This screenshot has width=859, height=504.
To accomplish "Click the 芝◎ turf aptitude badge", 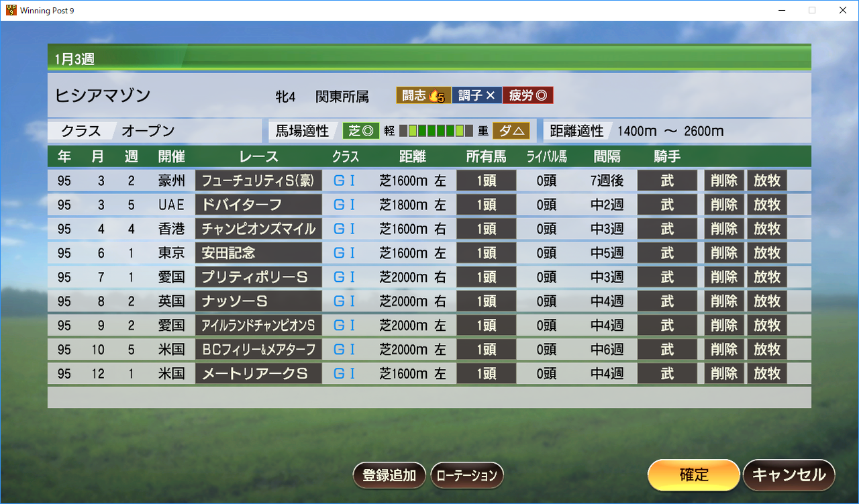I will (361, 131).
